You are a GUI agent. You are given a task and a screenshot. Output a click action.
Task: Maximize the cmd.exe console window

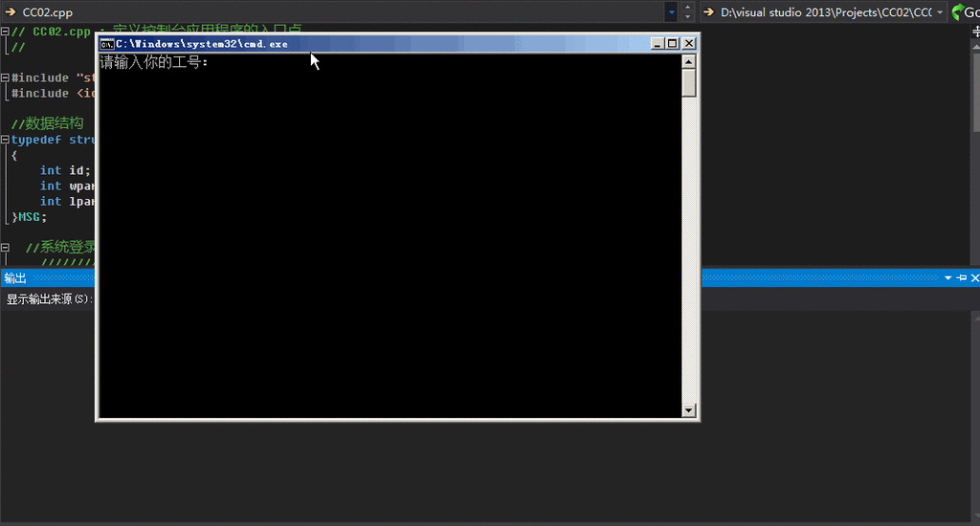pyautogui.click(x=672, y=43)
